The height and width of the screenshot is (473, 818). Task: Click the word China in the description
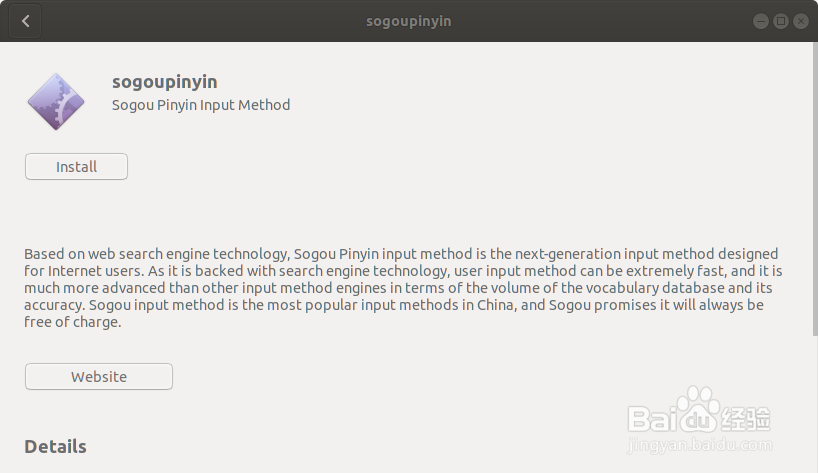click(x=495, y=305)
